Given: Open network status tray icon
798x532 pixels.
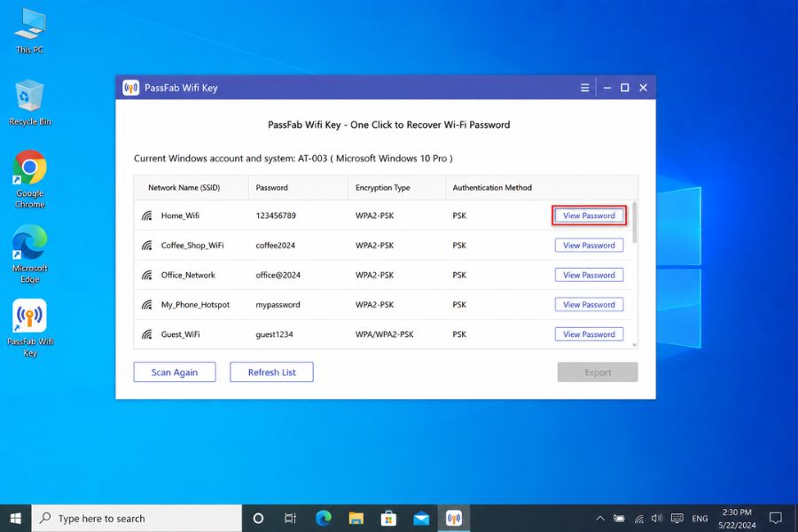Looking at the screenshot, I should coord(638,518).
